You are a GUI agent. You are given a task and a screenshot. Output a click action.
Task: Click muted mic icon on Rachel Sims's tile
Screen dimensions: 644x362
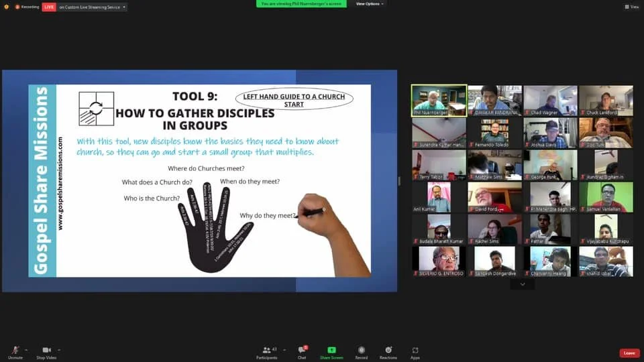472,241
